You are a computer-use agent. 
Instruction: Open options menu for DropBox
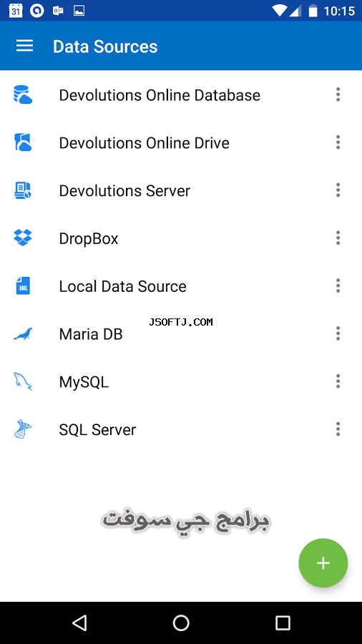pos(338,238)
